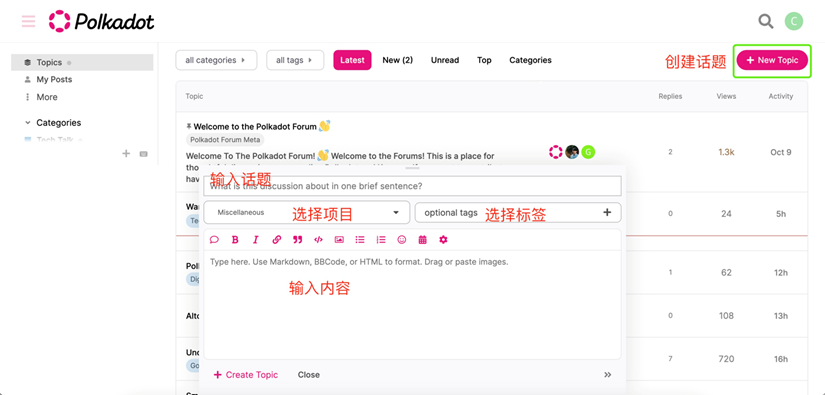825x395 pixels.
Task: Open the all tags dropdown
Action: 295,60
